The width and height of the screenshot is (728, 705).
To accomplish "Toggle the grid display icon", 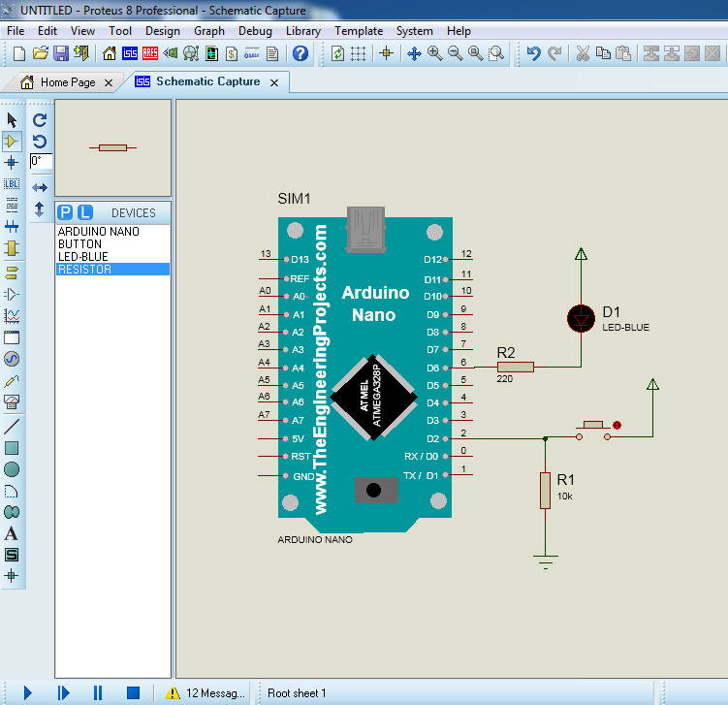I will click(358, 53).
